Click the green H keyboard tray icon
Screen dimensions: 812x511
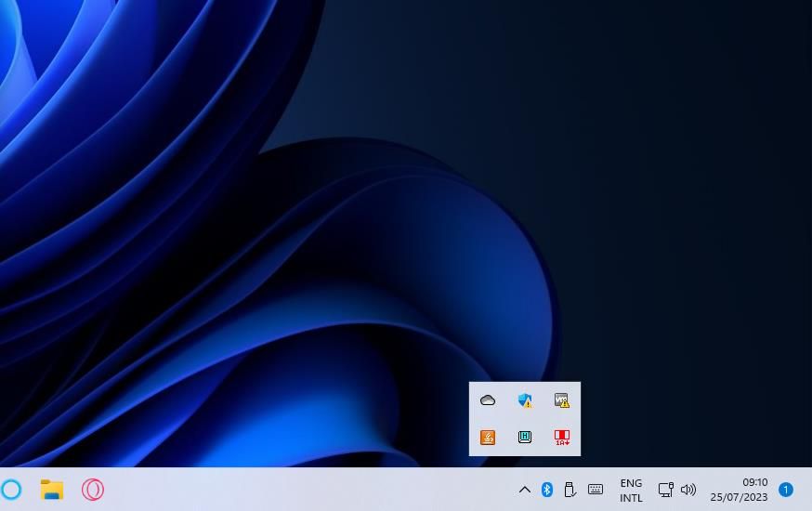tap(525, 437)
